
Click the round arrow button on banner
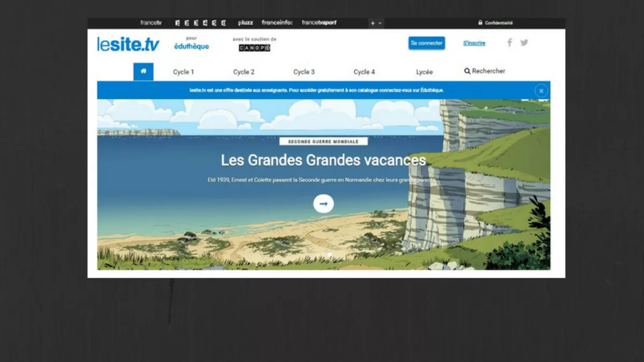(x=324, y=204)
